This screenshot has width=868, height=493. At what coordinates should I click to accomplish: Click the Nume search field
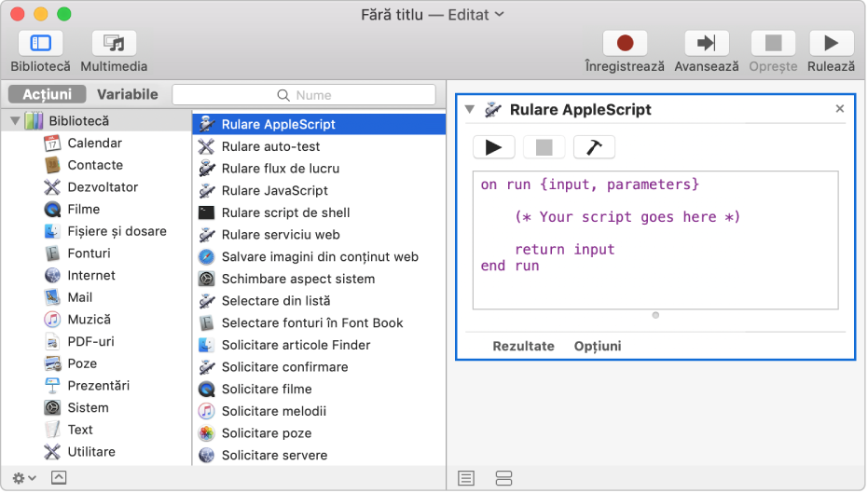(x=304, y=94)
